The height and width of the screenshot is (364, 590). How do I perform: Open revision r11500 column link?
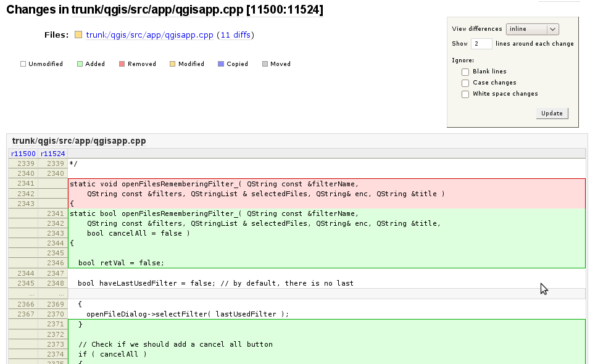pyautogui.click(x=23, y=154)
